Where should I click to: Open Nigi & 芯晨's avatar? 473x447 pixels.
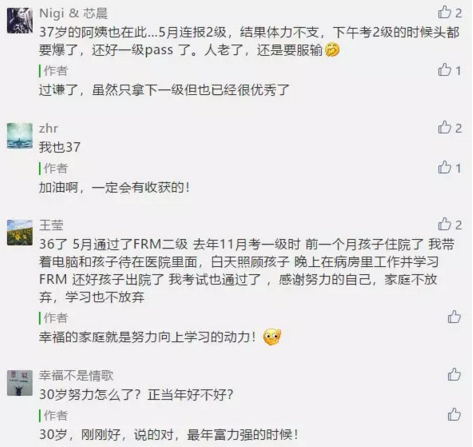tap(20, 21)
